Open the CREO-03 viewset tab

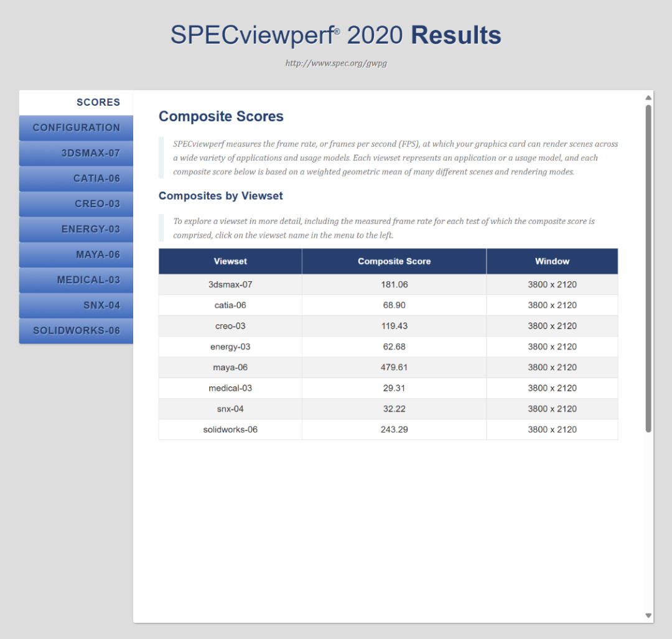click(76, 203)
